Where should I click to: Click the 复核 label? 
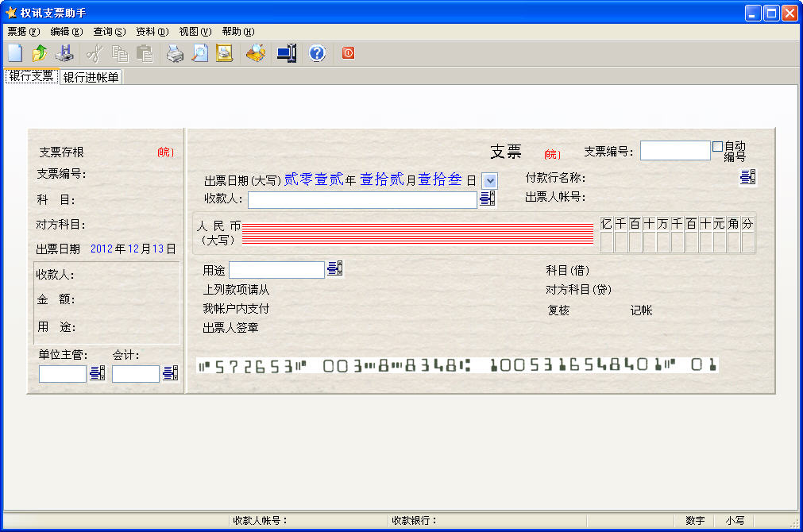(x=558, y=310)
